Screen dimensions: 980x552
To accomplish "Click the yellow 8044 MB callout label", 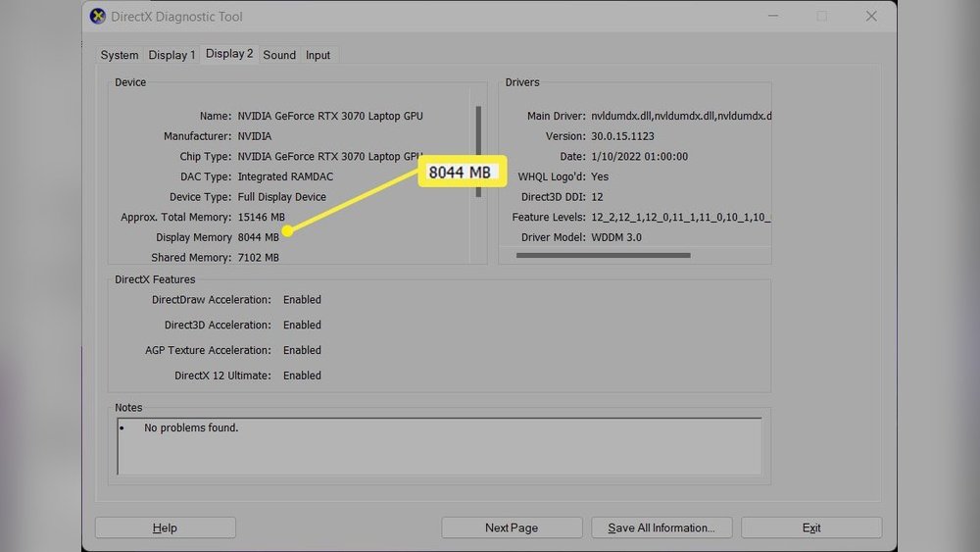I will point(460,174).
